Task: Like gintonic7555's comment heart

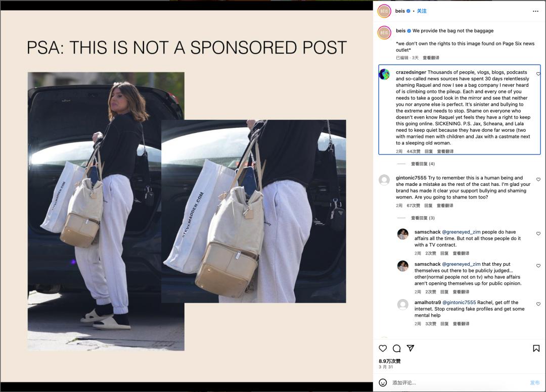Action: point(538,179)
